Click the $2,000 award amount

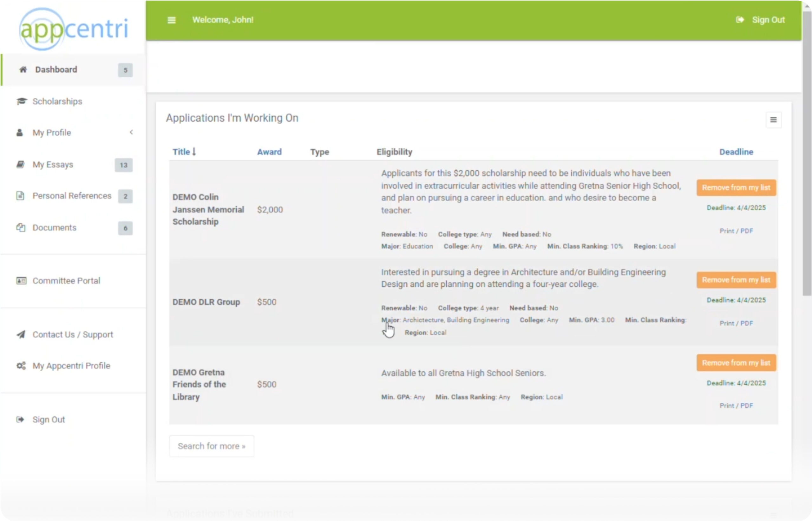tap(270, 210)
